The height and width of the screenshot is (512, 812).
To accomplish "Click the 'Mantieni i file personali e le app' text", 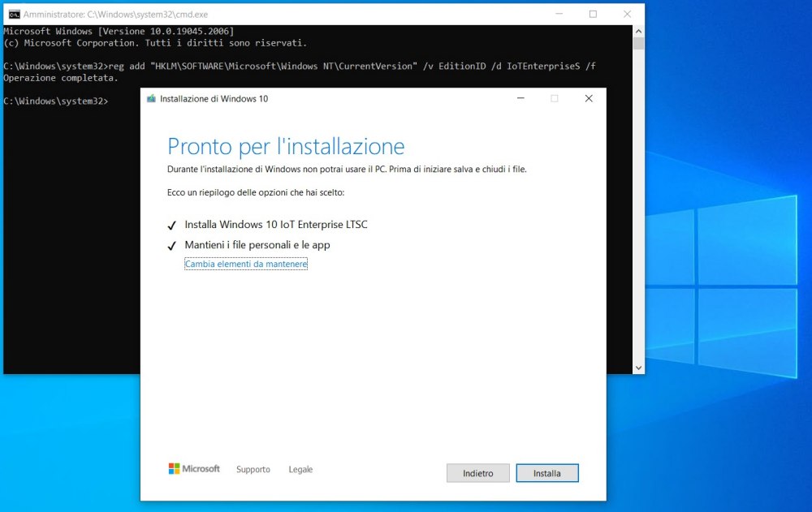I will 257,245.
